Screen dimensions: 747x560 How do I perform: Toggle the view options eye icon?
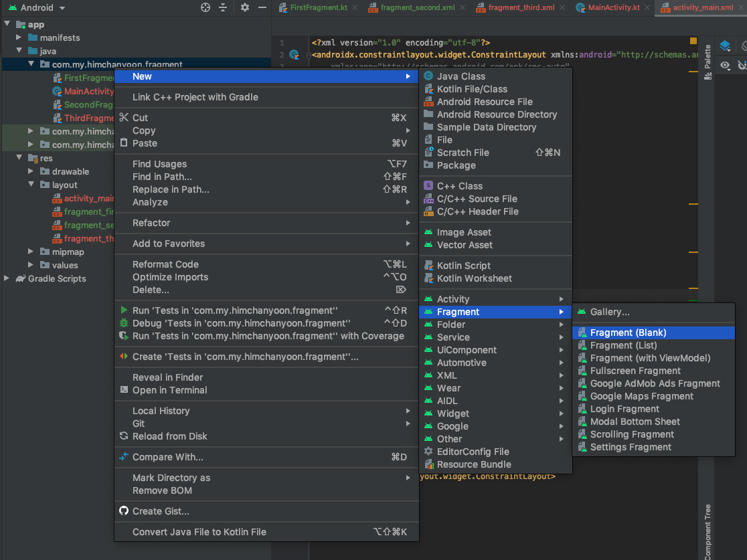pyautogui.click(x=725, y=66)
